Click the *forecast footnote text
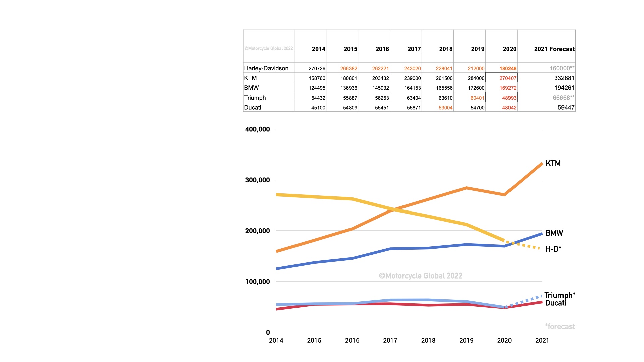This screenshot has width=644, height=362. point(559,326)
